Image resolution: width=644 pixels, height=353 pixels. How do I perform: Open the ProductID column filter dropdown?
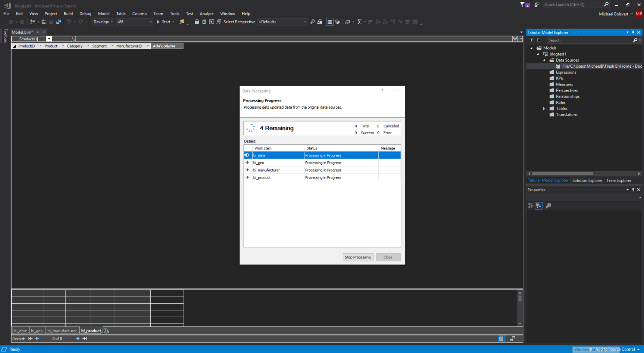tap(41, 46)
